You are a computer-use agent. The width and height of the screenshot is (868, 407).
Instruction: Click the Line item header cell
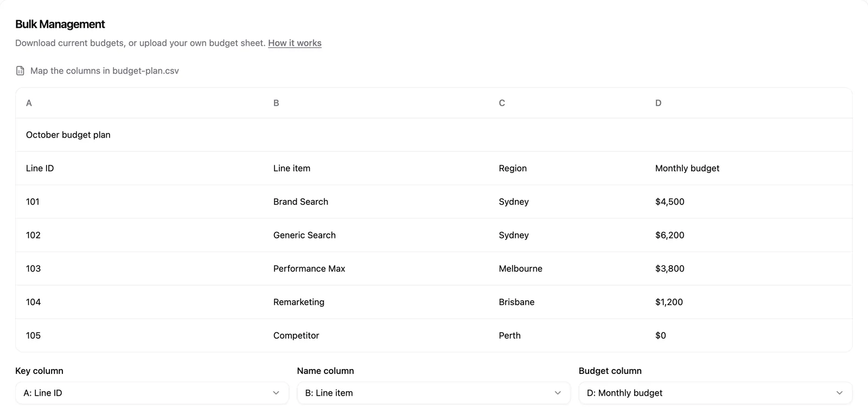pyautogui.click(x=376, y=169)
